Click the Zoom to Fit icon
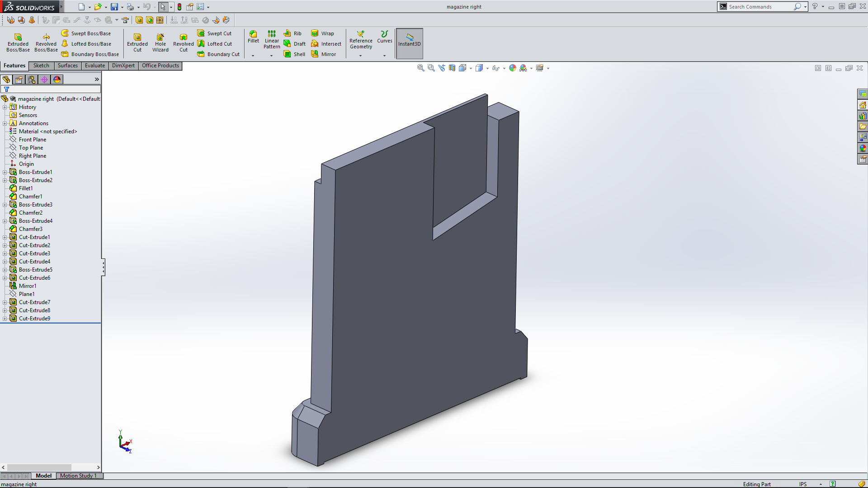868x488 pixels. (420, 68)
